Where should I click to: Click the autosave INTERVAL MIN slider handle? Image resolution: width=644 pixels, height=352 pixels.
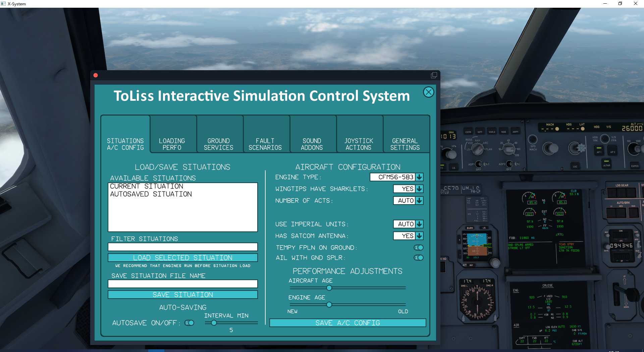(x=214, y=323)
